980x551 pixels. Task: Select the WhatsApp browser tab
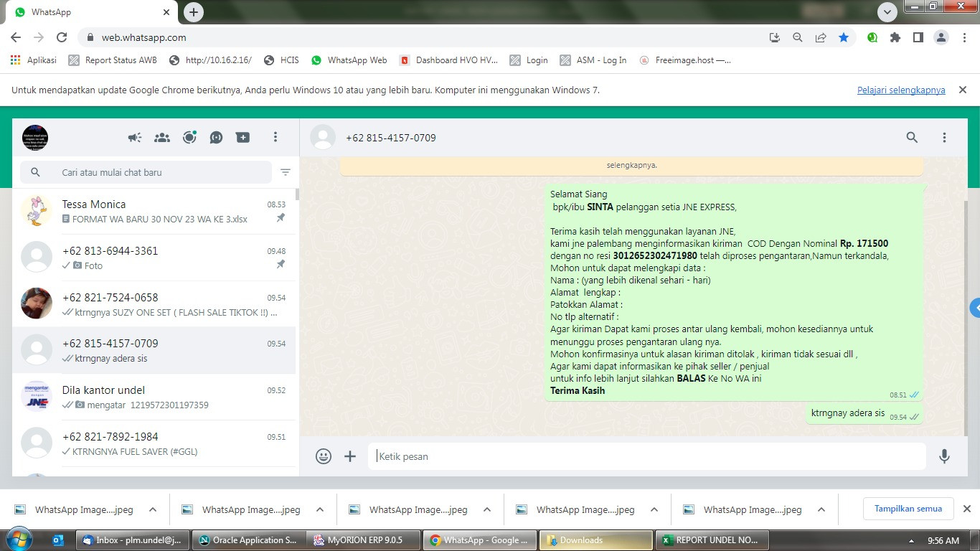[92, 12]
